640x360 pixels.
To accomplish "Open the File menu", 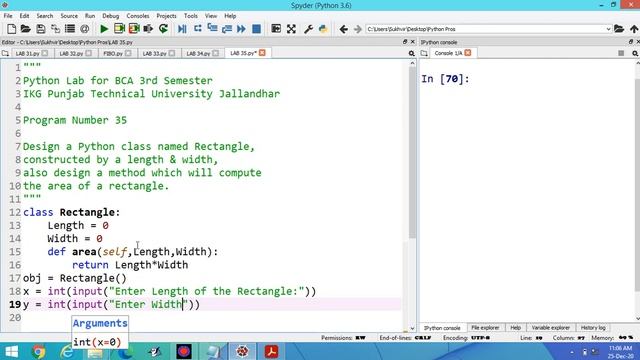I will pos(8,16).
